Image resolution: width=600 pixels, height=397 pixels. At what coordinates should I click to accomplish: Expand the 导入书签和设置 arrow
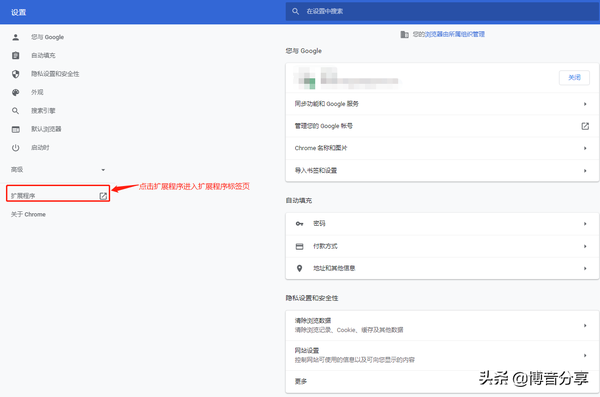585,171
